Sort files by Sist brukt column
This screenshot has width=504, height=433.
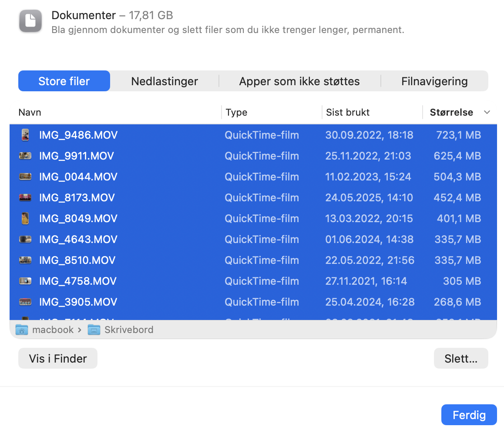348,112
